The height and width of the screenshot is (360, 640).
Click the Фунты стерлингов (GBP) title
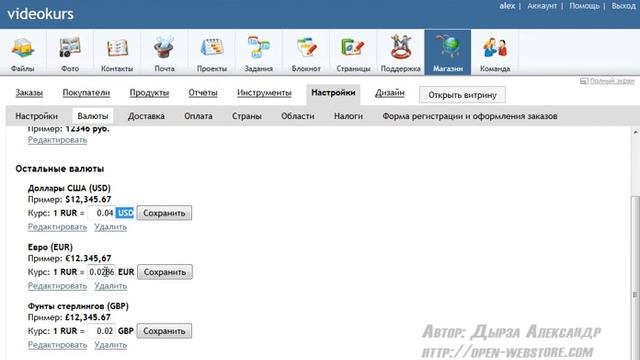click(x=78, y=306)
